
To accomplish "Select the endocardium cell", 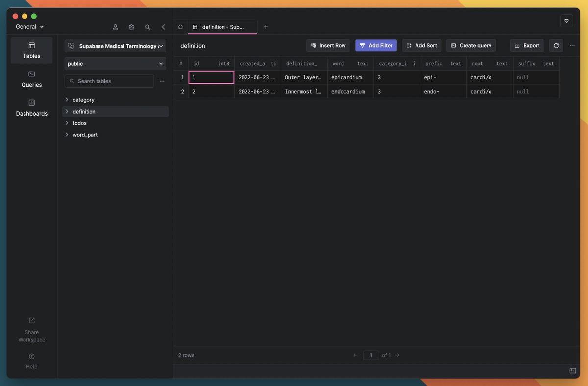I will 350,91.
